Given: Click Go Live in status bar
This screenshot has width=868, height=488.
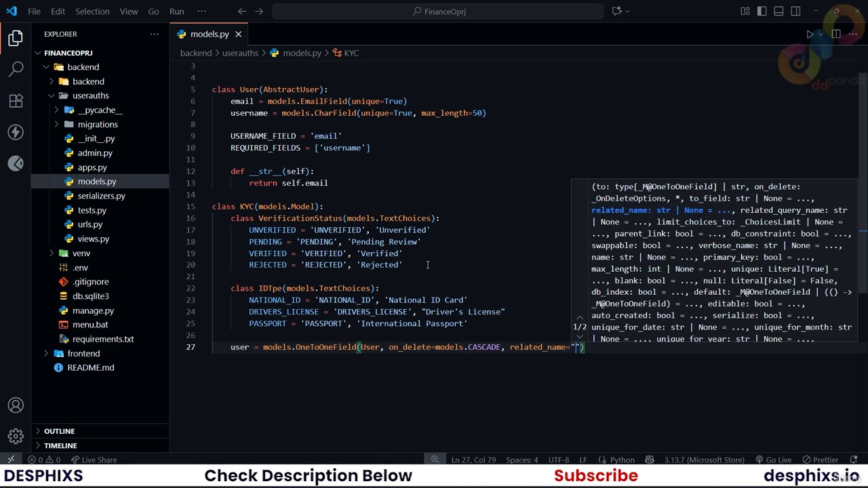Looking at the screenshot, I should (772, 460).
